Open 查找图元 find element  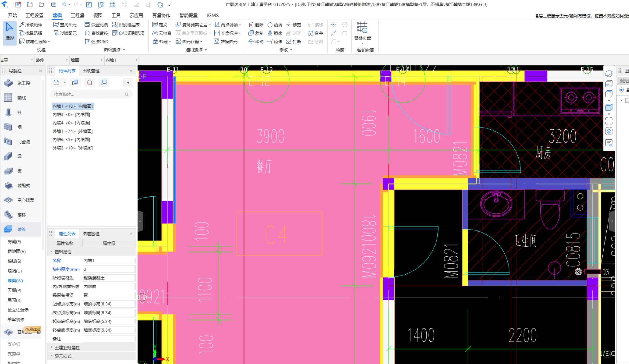point(65,25)
